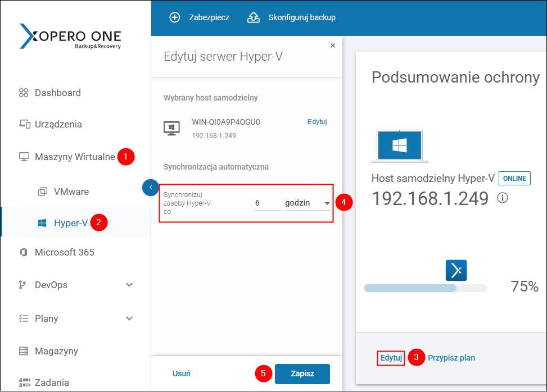Screen dimensions: 547x392
Task: Open the VMware submenu entry
Action: click(71, 192)
